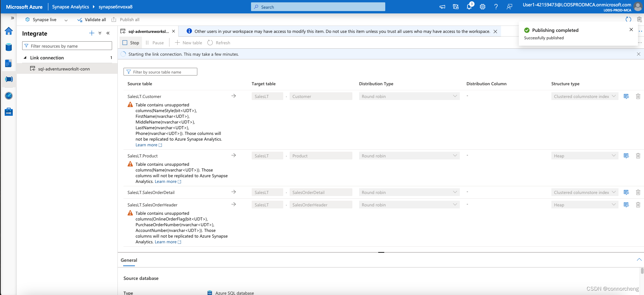Click the discard all trash icon
Viewport: 644px width, 295px height.
pyautogui.click(x=639, y=19)
